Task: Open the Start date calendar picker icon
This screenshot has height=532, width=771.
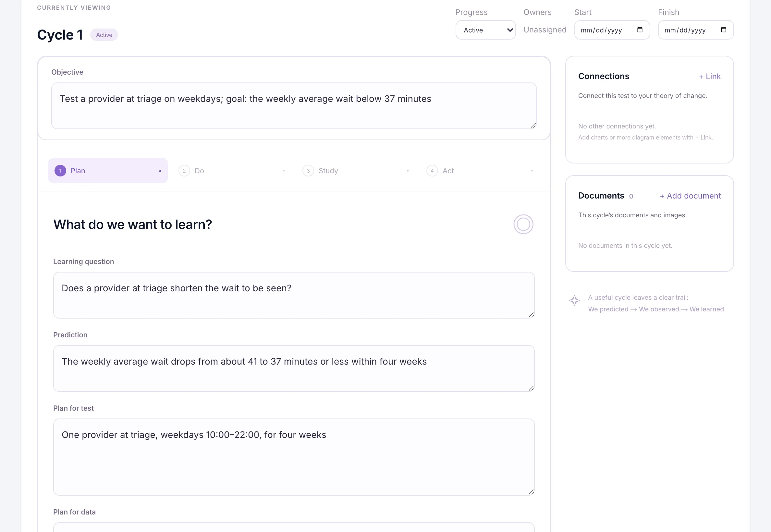Action: tap(640, 30)
